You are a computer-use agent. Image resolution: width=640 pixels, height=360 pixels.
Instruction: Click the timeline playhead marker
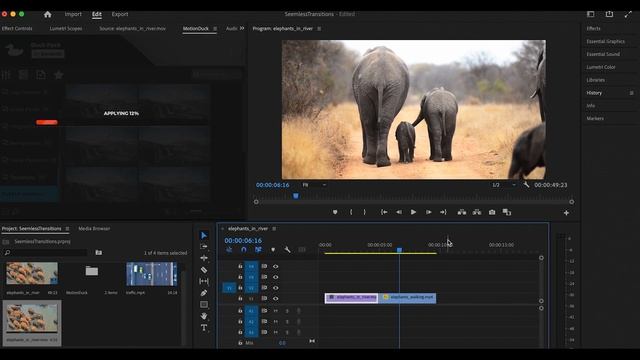399,250
